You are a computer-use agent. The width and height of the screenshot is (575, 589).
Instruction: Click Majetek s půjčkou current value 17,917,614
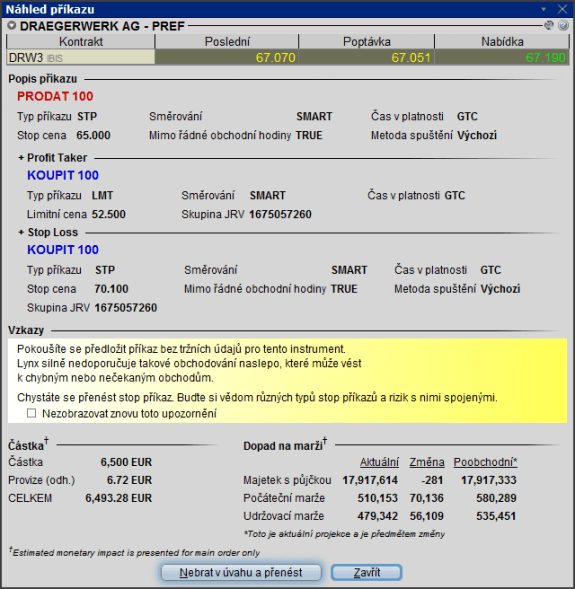coord(370,480)
